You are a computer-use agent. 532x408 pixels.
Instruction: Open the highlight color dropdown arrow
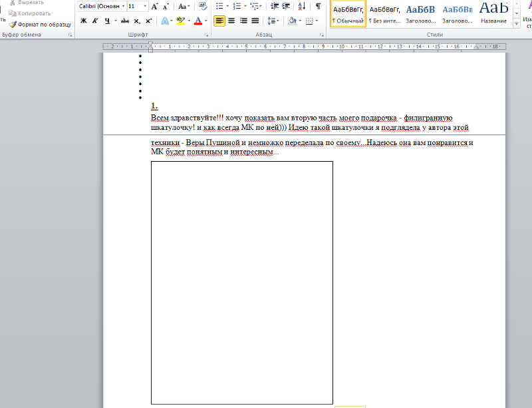(x=189, y=21)
